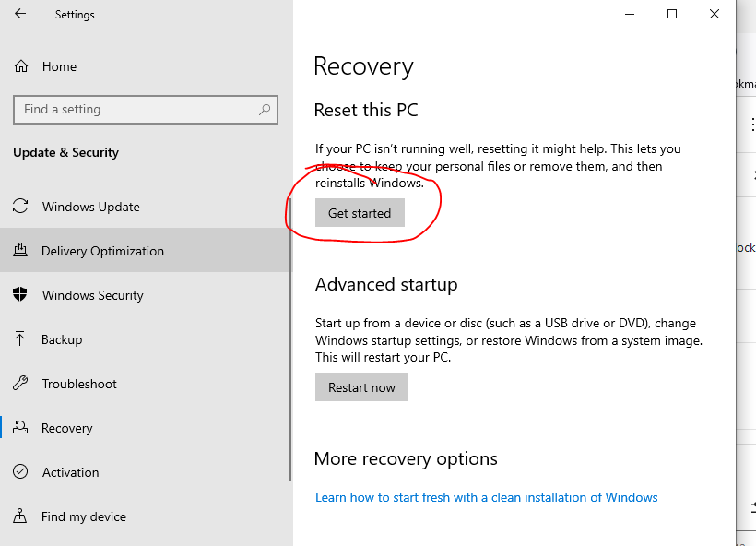
Task: Click the Find my device icon
Action: coord(20,516)
